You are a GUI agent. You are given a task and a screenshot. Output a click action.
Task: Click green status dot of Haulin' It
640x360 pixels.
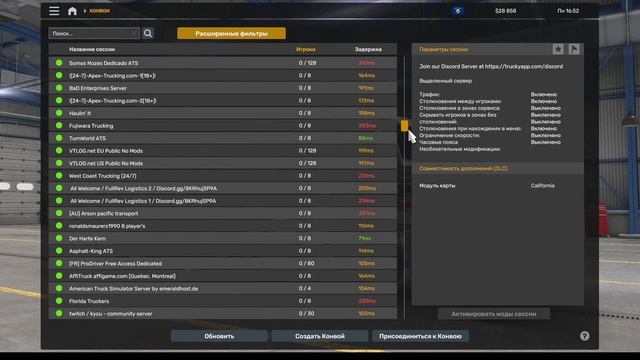click(59, 113)
